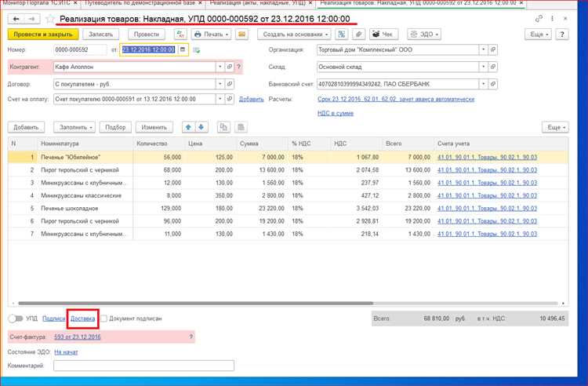
Task: Show Дт/Кт accounting entries icon
Action: point(180,35)
